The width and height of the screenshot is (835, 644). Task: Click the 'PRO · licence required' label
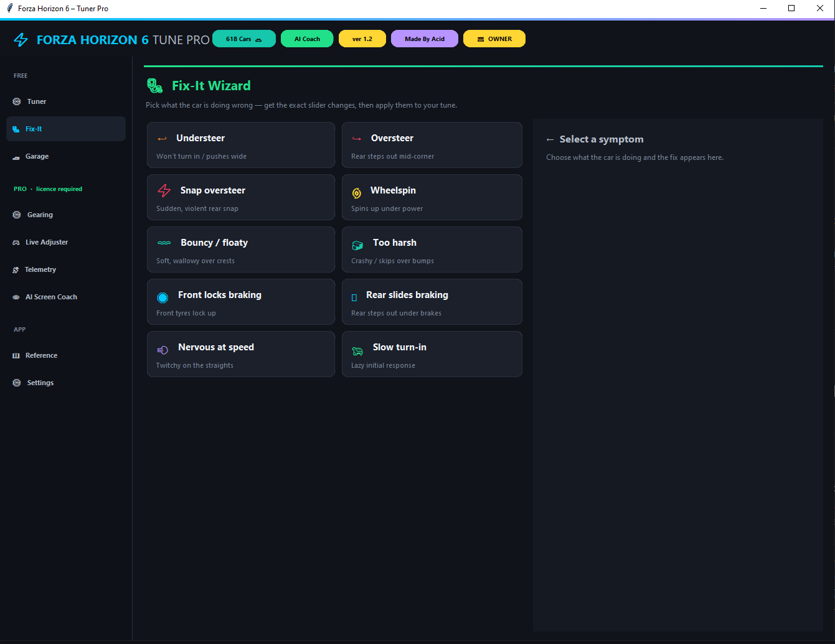pyautogui.click(x=48, y=189)
